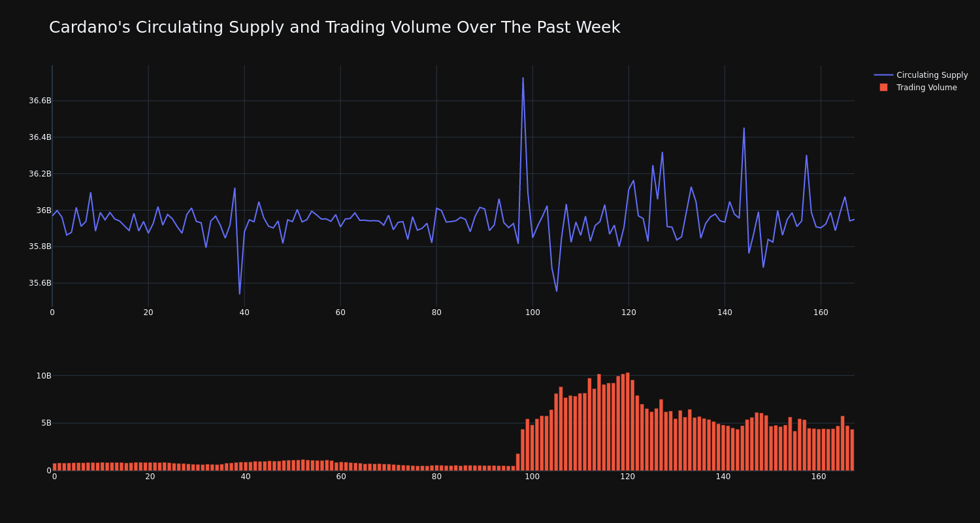Toggle the Circulating Supply legend entry

coord(921,75)
